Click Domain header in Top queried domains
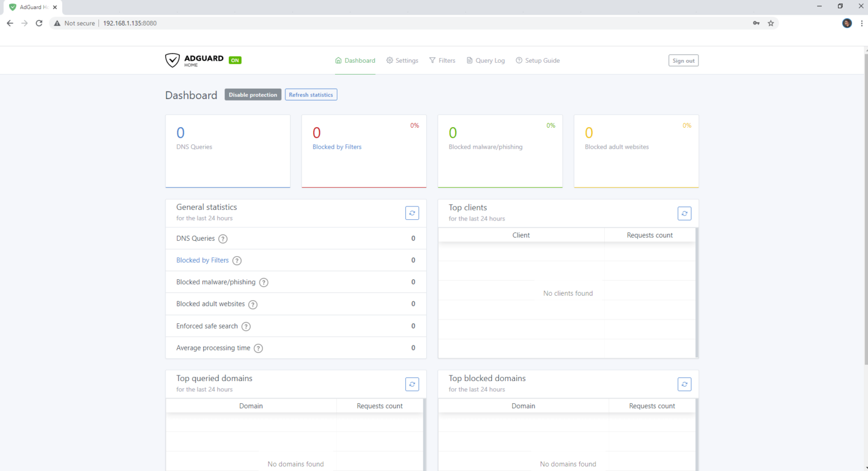 coord(251,406)
